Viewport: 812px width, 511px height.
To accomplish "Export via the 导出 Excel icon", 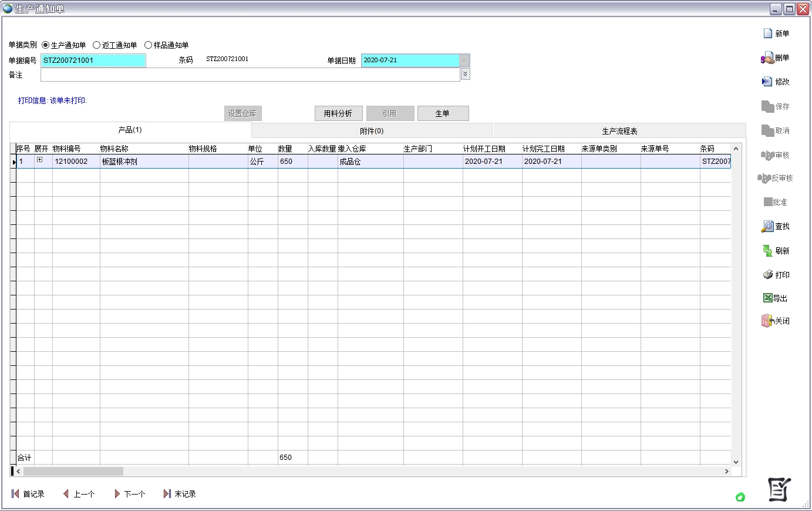I will 768,298.
